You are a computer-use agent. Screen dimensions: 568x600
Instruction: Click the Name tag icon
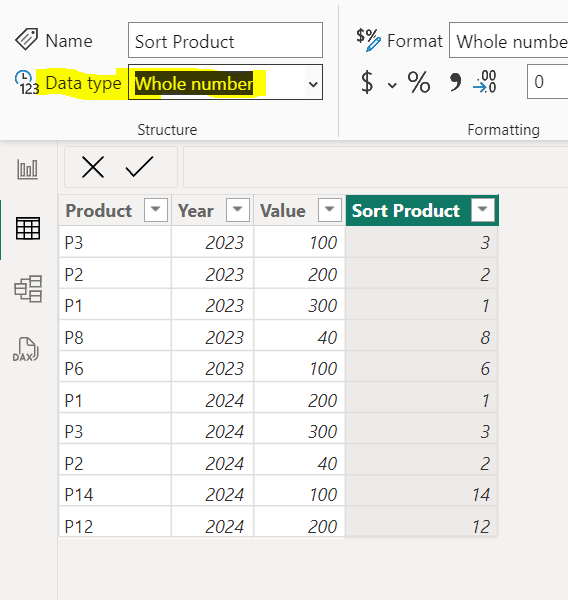pos(26,39)
